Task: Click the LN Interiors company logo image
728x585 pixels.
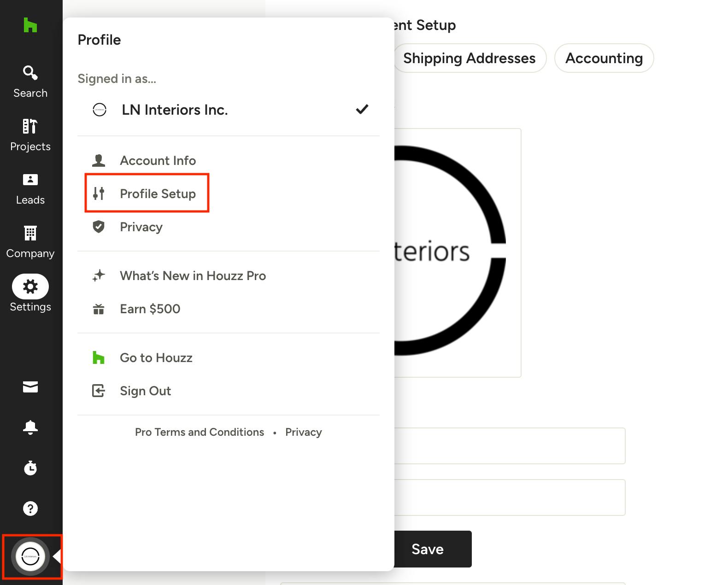Action: tap(458, 252)
